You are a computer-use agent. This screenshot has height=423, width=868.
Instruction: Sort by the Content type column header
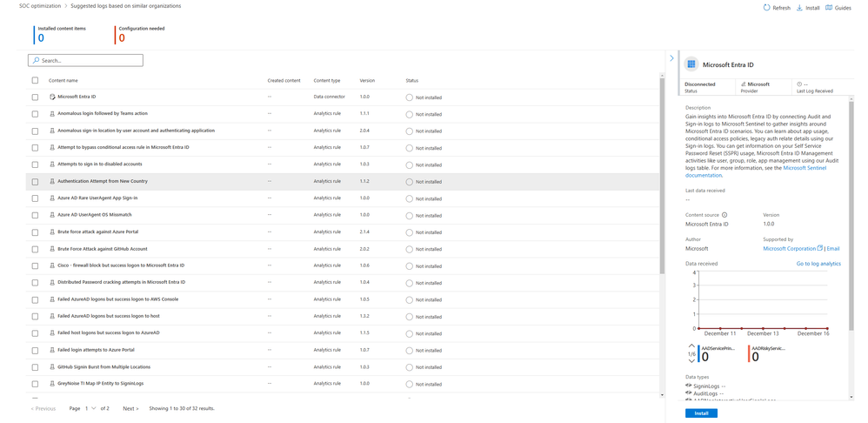(327, 80)
